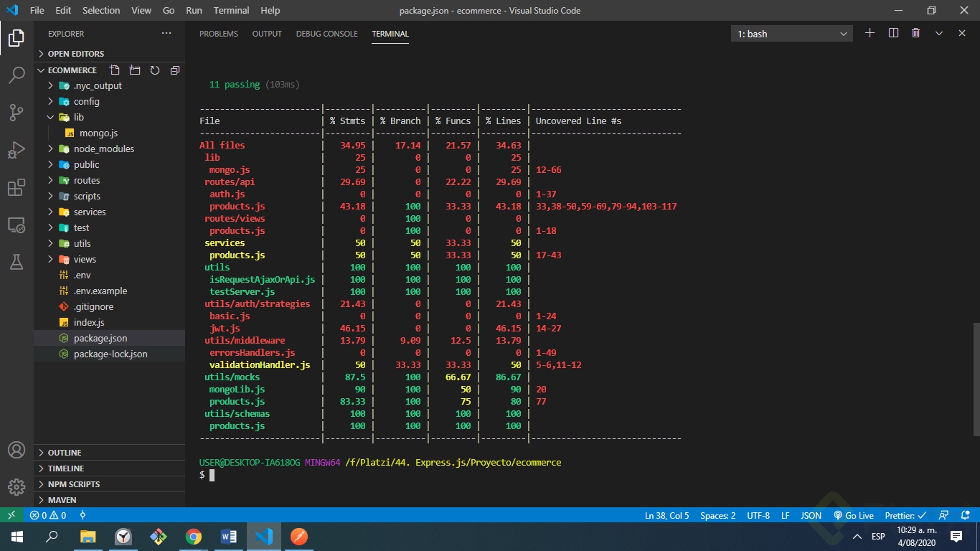The image size is (980, 551).
Task: Open the Test flask icon view
Action: [17, 263]
